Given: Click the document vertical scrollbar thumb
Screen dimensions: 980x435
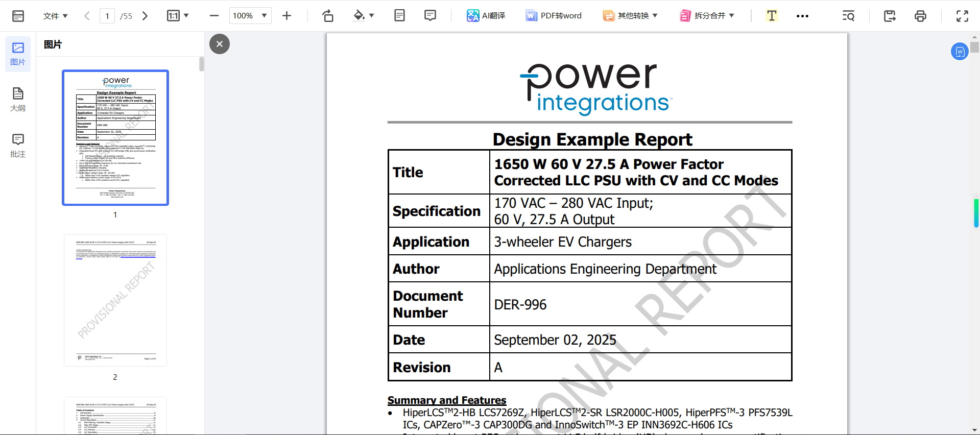Looking at the screenshot, I should [974, 47].
